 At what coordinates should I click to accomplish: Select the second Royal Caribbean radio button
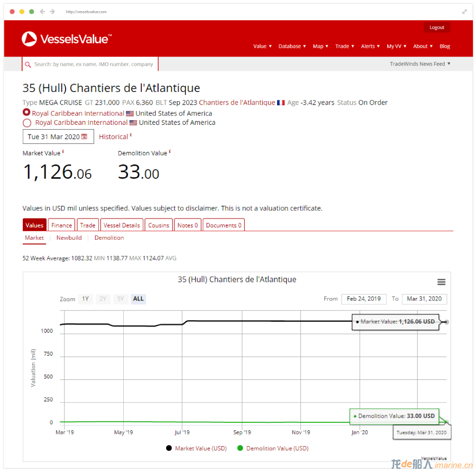(x=27, y=123)
